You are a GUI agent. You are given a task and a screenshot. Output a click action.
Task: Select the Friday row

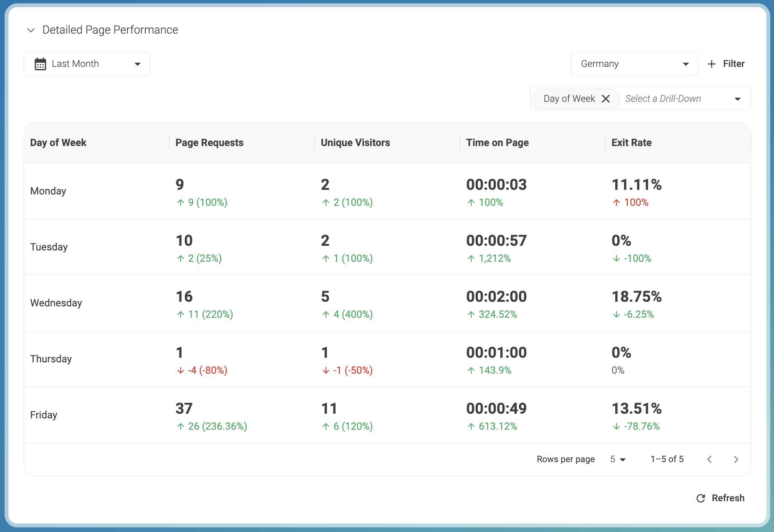tap(44, 415)
